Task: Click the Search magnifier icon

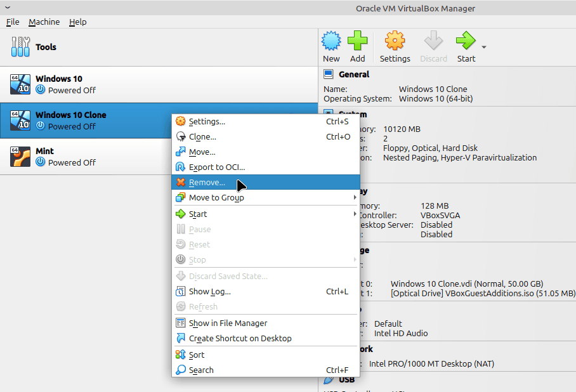Action: tap(180, 370)
